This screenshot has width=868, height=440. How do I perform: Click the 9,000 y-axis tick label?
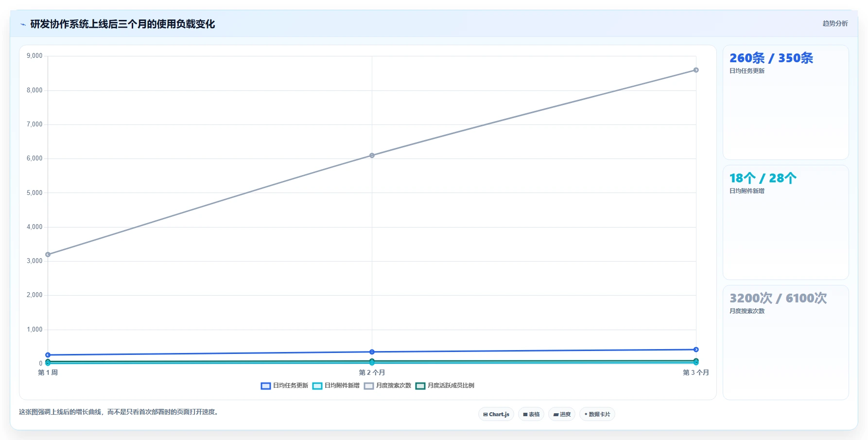(35, 56)
